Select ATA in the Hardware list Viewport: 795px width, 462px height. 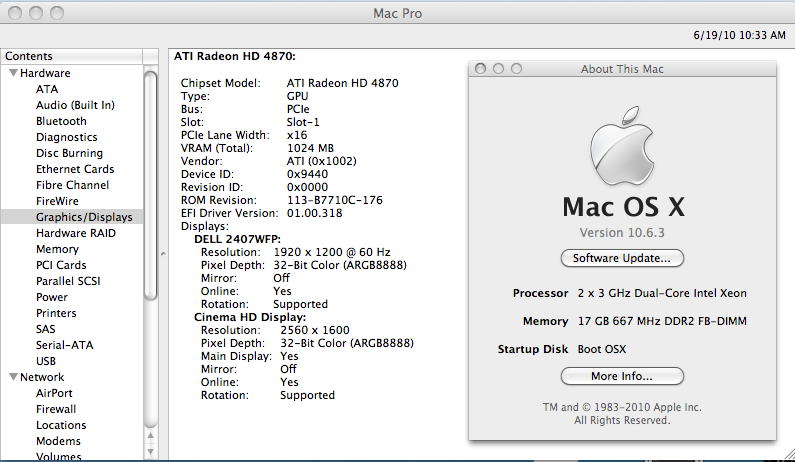click(x=47, y=89)
